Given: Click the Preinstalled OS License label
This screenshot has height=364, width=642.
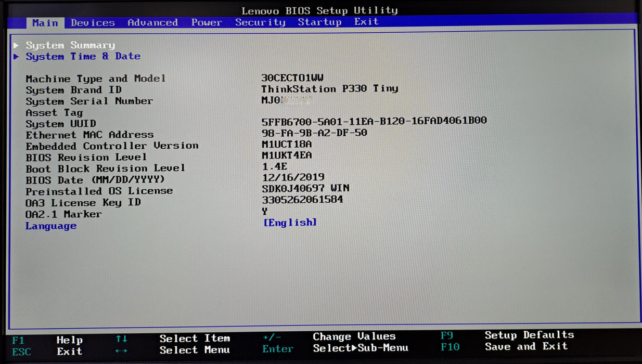Looking at the screenshot, I should tap(99, 191).
